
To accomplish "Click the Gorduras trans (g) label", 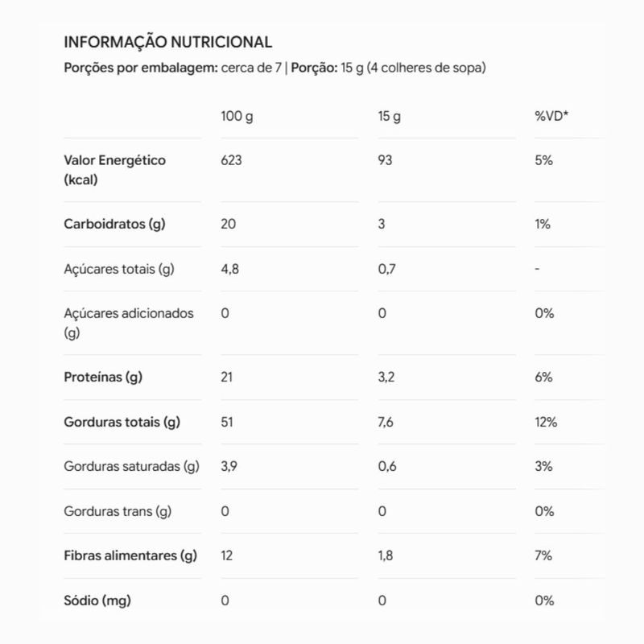I will pyautogui.click(x=118, y=511).
